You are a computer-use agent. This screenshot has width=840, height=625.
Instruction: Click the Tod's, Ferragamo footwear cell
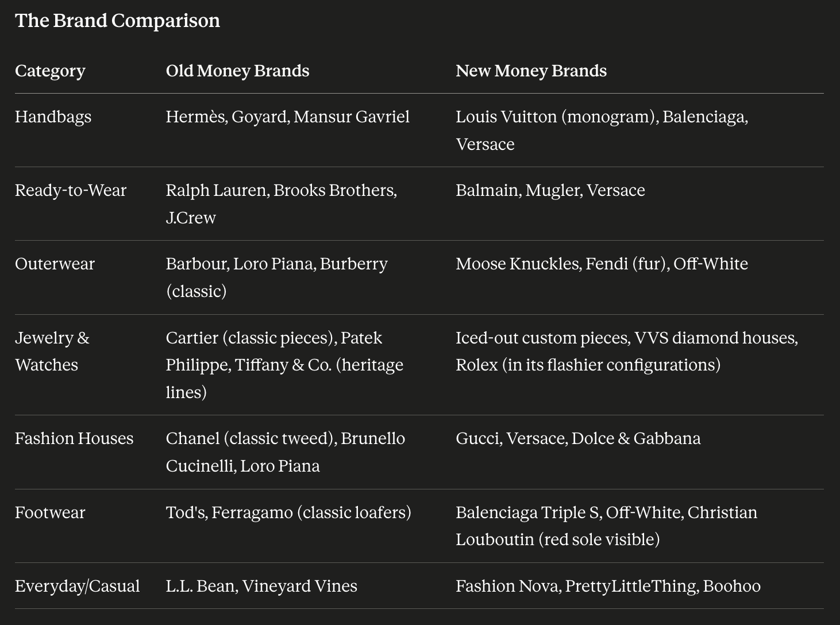click(288, 512)
